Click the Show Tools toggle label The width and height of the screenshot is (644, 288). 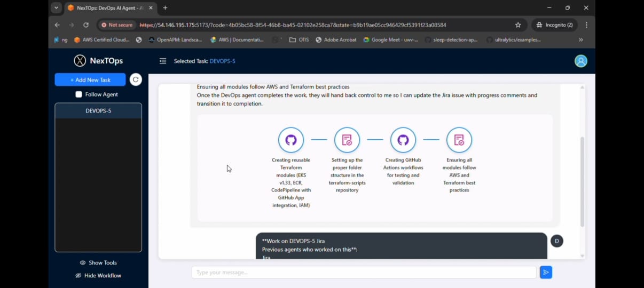103,262
